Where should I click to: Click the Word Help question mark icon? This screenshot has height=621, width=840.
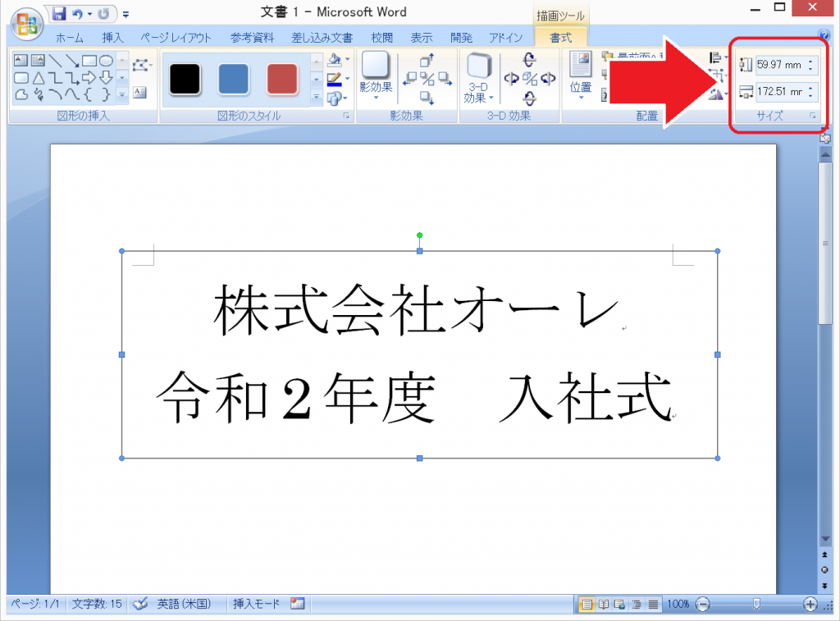824,36
